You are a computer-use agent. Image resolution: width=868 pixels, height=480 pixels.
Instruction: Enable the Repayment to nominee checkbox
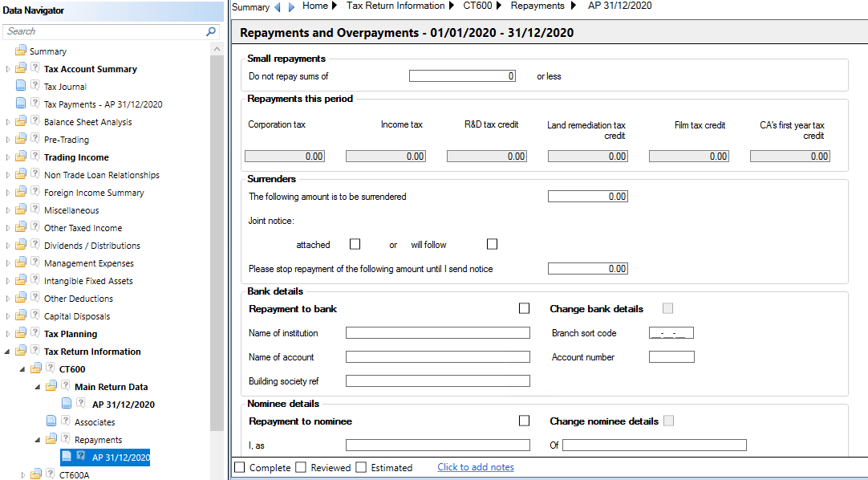[x=524, y=421]
